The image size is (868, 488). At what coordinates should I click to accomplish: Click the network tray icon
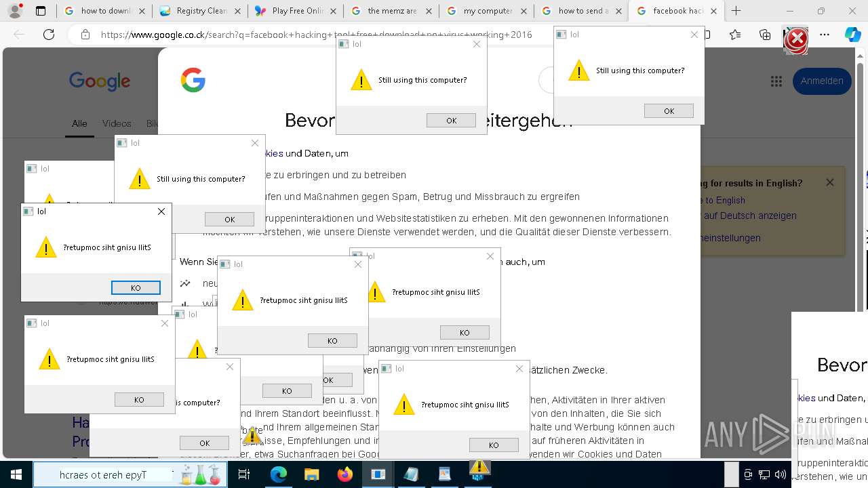(x=764, y=474)
